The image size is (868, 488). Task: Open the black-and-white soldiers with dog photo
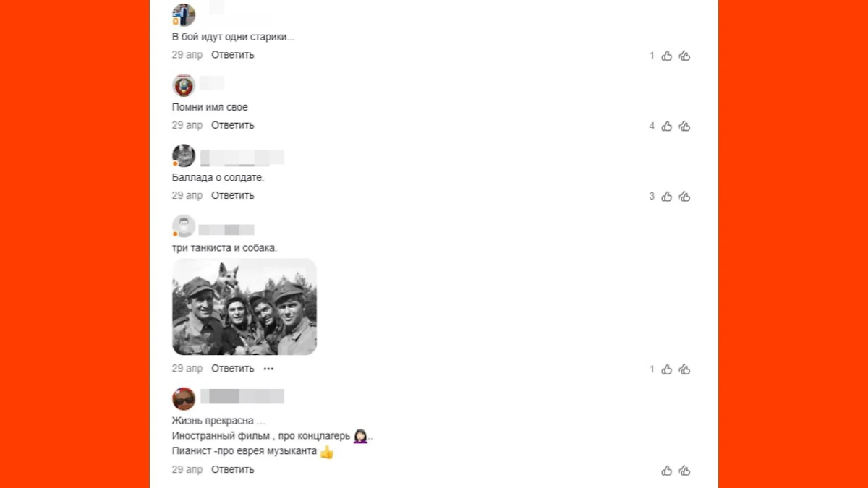pyautogui.click(x=244, y=307)
